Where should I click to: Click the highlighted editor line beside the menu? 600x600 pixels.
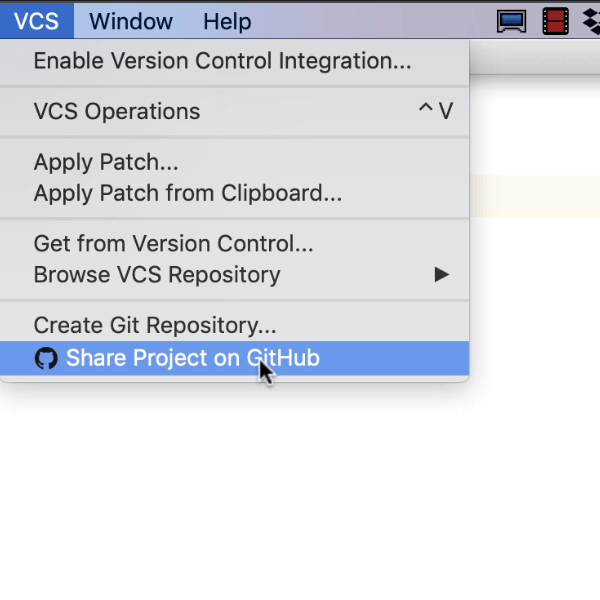pos(534,196)
